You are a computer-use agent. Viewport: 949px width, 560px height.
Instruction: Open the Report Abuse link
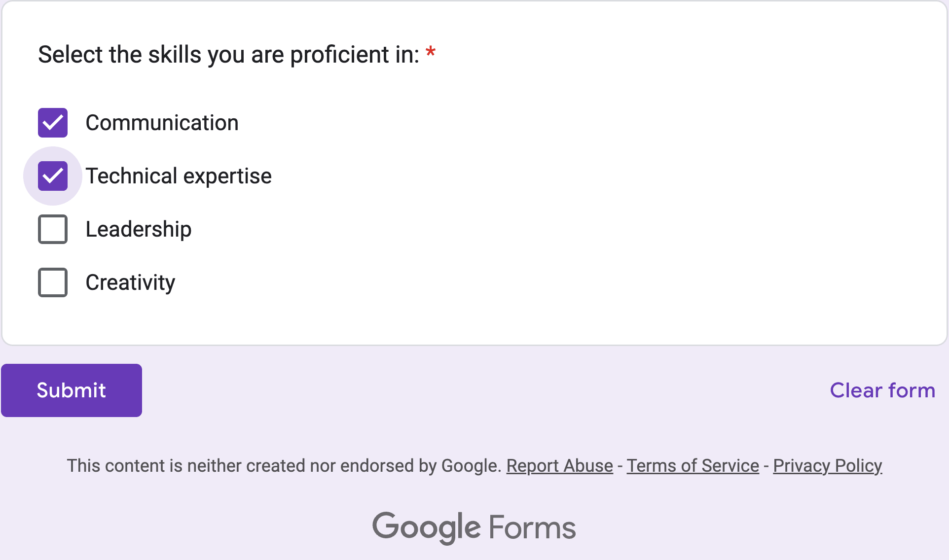tap(559, 465)
